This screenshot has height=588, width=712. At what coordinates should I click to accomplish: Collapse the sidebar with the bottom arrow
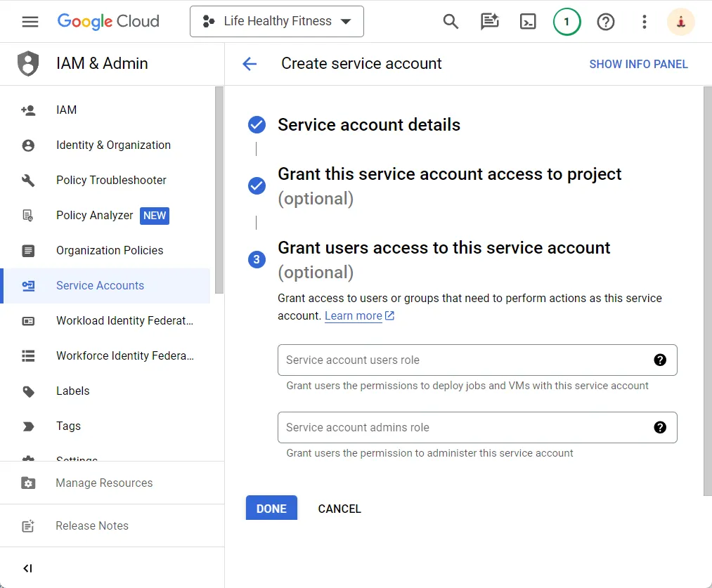27,568
